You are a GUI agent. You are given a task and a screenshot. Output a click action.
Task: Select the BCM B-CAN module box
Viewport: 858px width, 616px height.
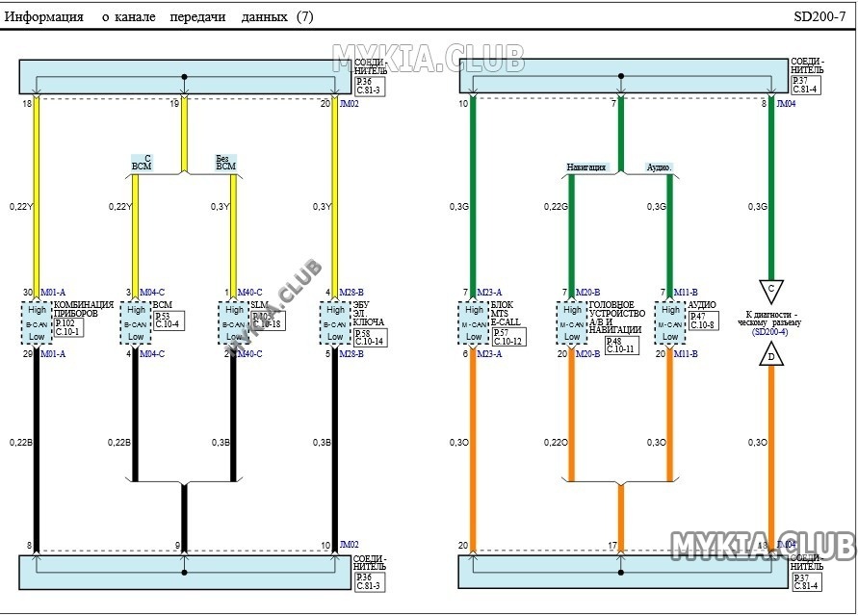(x=136, y=323)
